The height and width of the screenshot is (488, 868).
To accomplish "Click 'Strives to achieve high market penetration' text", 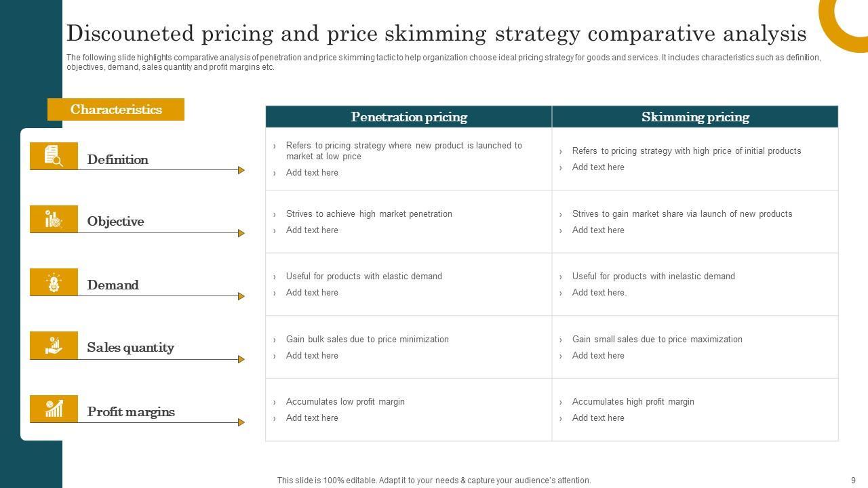I will pos(369,213).
